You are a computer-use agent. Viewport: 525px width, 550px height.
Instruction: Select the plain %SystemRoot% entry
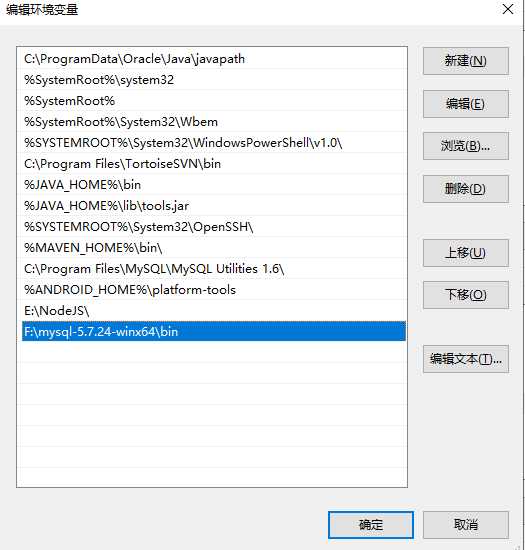click(x=214, y=101)
